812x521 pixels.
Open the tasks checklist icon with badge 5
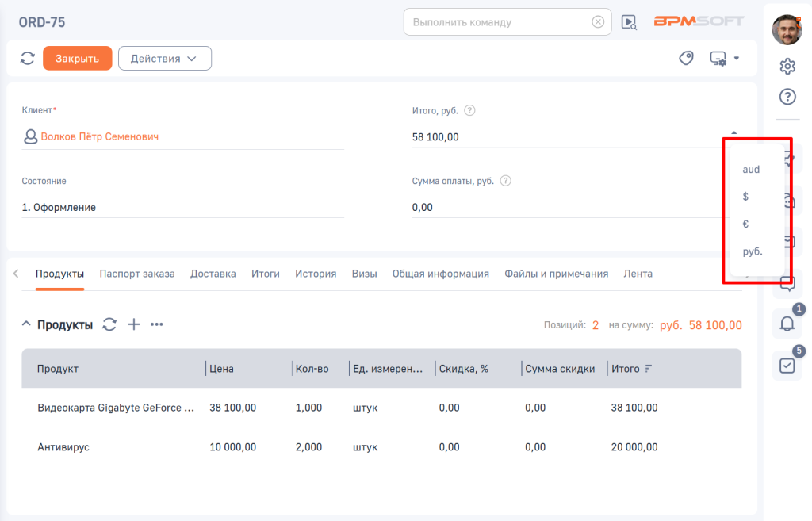787,366
